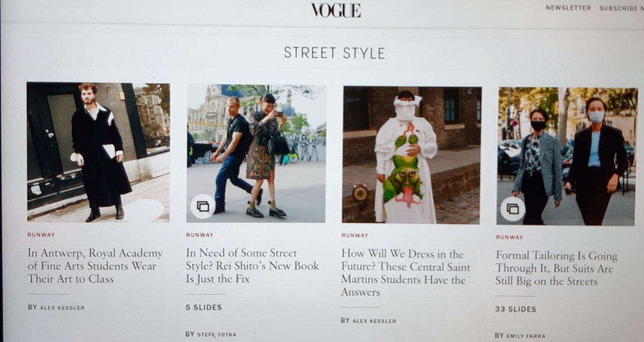
Task: Open the Vogue logo homepage link
Action: pos(336,10)
